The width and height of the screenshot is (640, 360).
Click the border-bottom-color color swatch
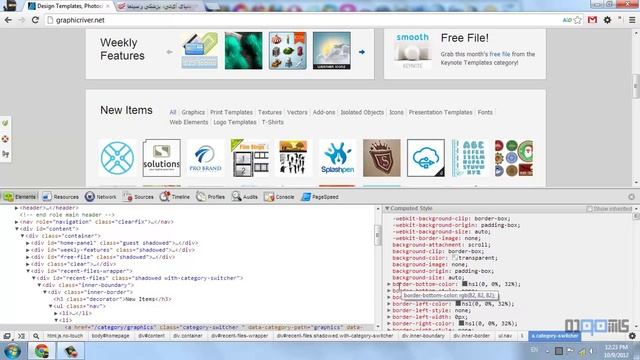click(x=464, y=284)
